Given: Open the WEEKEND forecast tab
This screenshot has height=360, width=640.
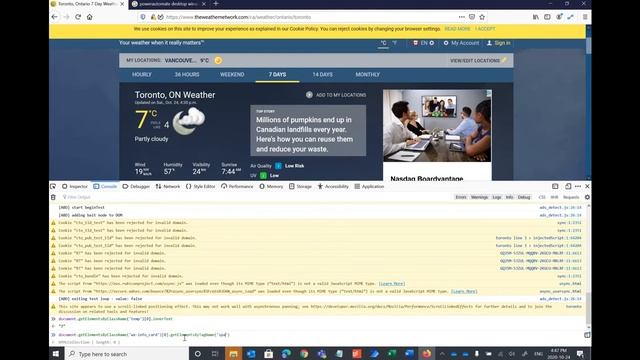Looking at the screenshot, I should [232, 75].
